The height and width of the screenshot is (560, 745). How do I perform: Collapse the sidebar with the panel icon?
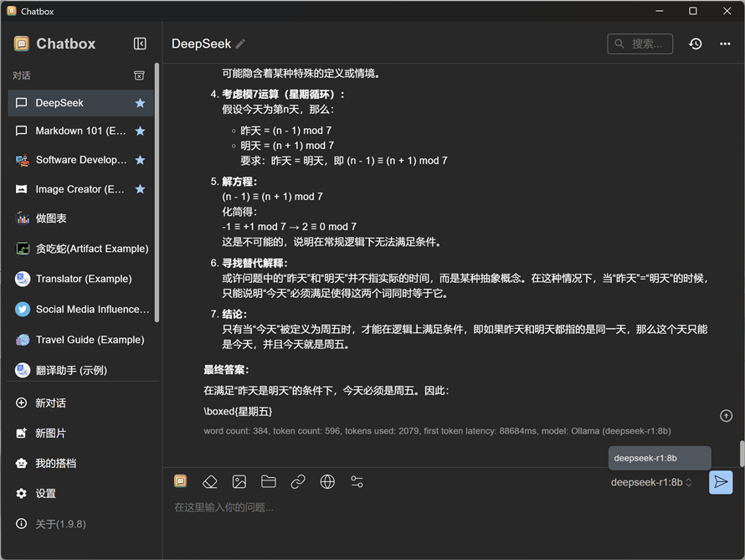pos(140,44)
